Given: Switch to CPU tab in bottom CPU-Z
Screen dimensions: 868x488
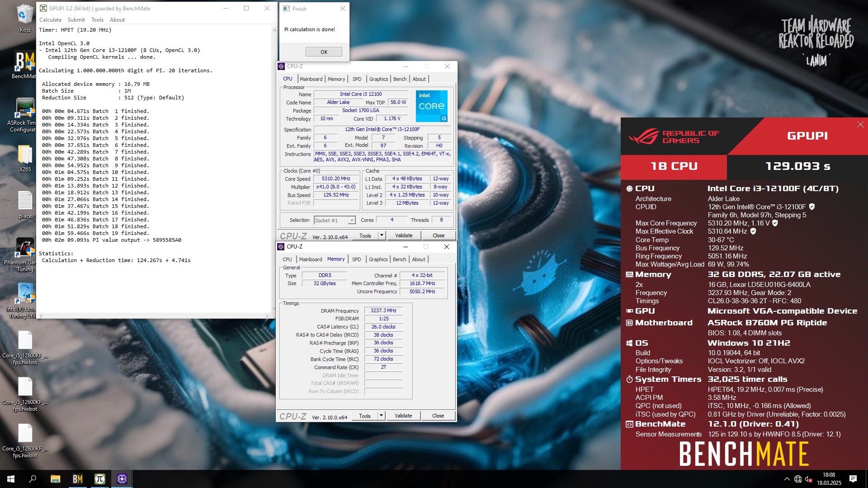Looking at the screenshot, I should click(x=287, y=259).
